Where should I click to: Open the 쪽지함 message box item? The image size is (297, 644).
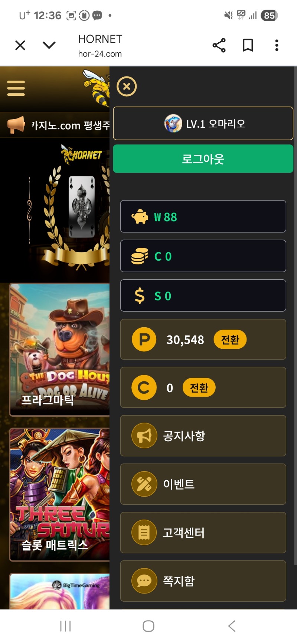pos(203,581)
